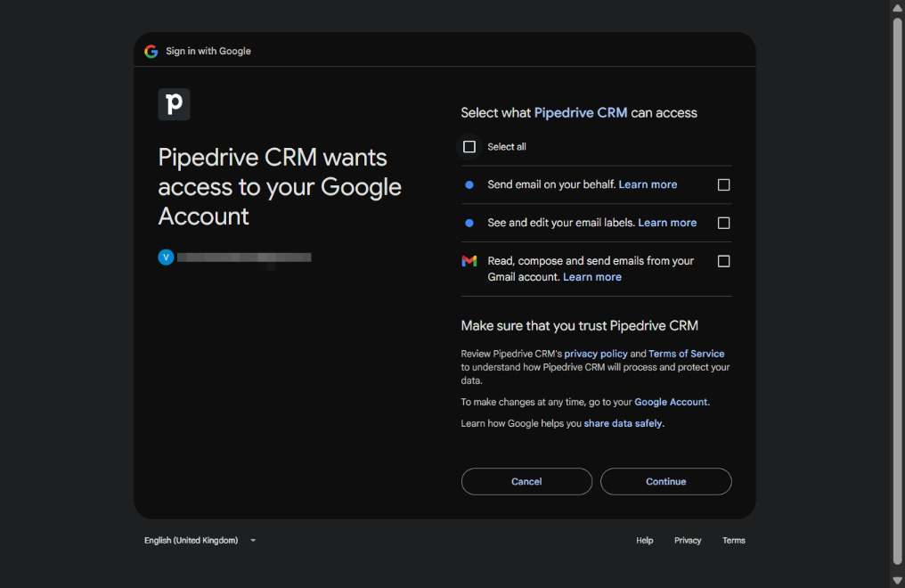Click the Google G logo
This screenshot has width=905, height=588.
[x=151, y=52]
